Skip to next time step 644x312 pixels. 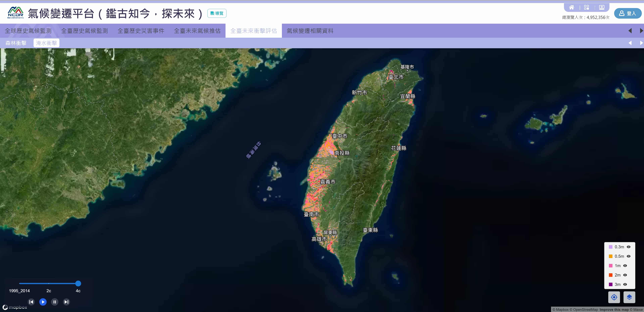coord(66,302)
